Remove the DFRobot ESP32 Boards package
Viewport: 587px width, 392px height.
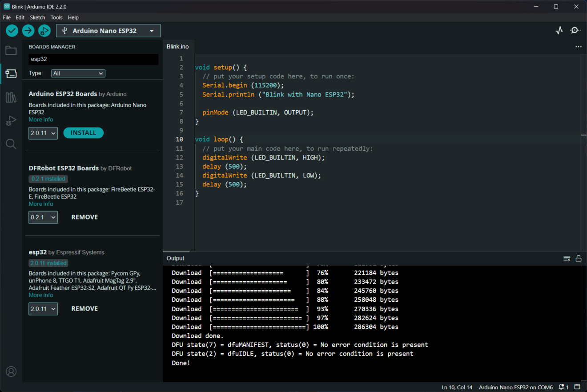[84, 217]
